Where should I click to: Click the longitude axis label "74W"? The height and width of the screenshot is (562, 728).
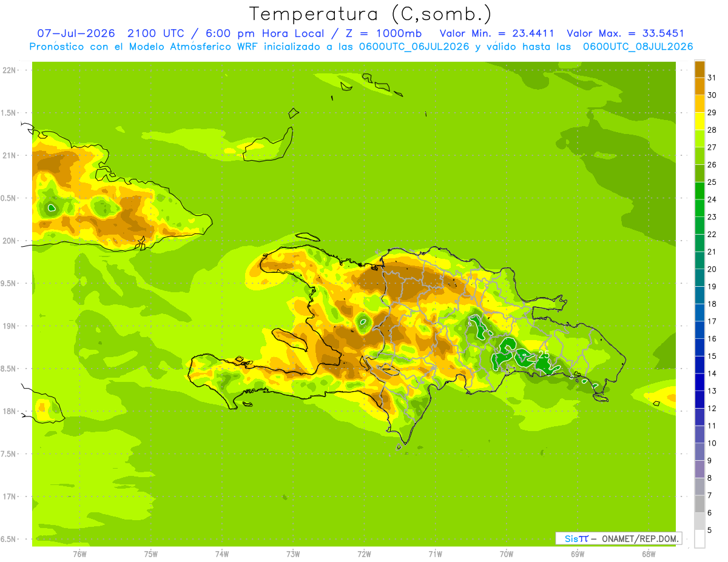click(222, 554)
